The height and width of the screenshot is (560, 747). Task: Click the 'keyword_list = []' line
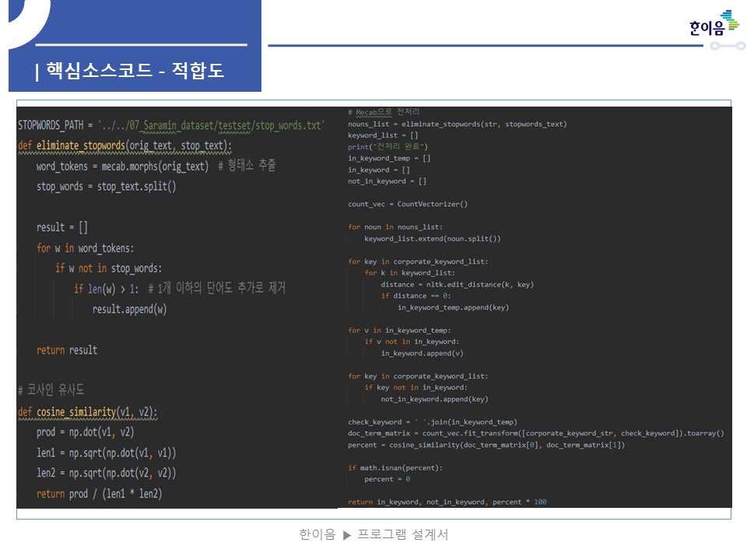(x=383, y=135)
